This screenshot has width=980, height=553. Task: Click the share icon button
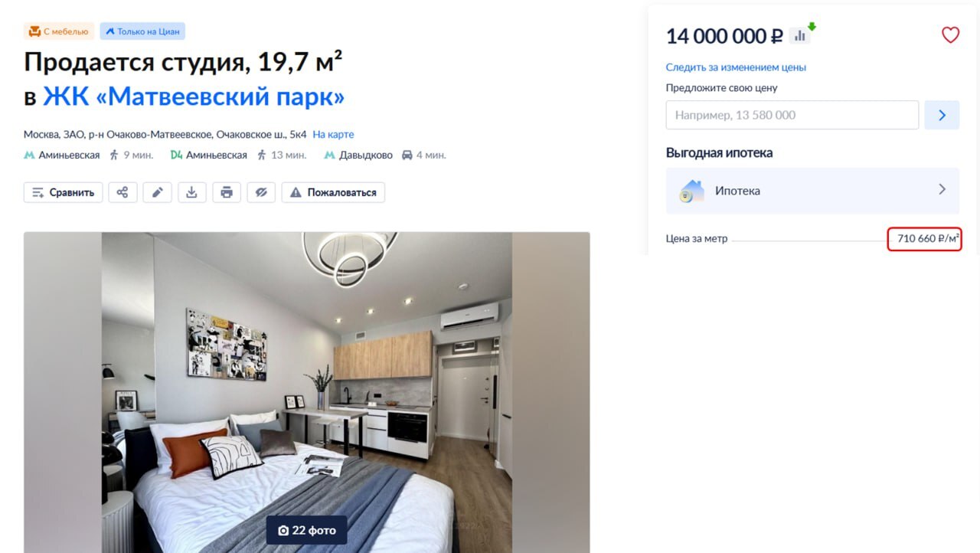122,192
